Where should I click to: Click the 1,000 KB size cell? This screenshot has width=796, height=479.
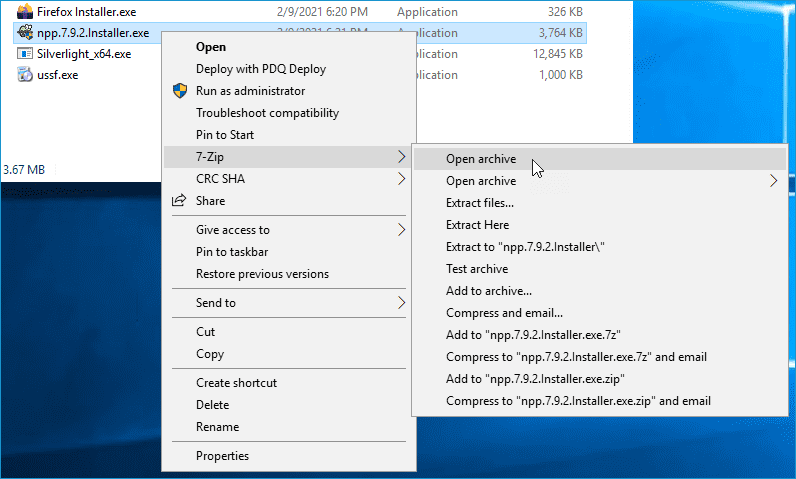(560, 75)
